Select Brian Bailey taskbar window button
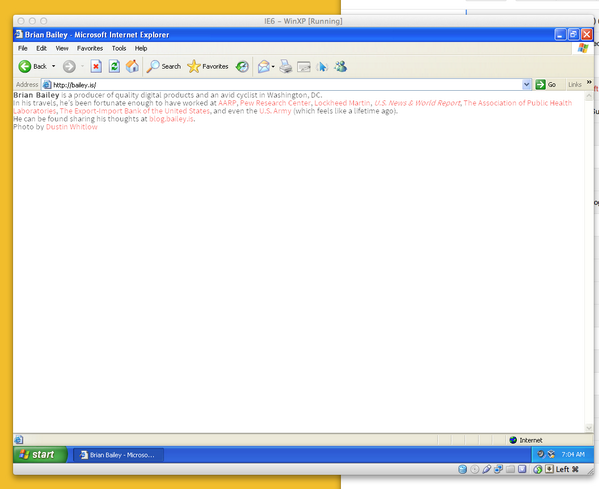 click(118, 455)
